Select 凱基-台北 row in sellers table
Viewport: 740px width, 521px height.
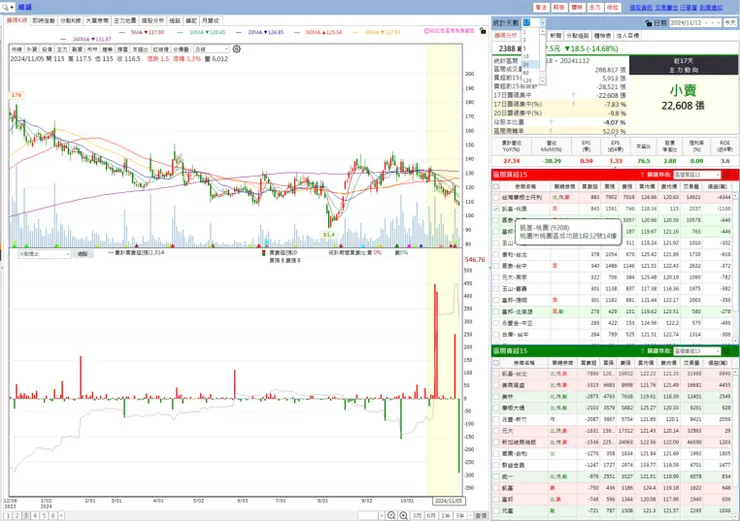pos(612,374)
